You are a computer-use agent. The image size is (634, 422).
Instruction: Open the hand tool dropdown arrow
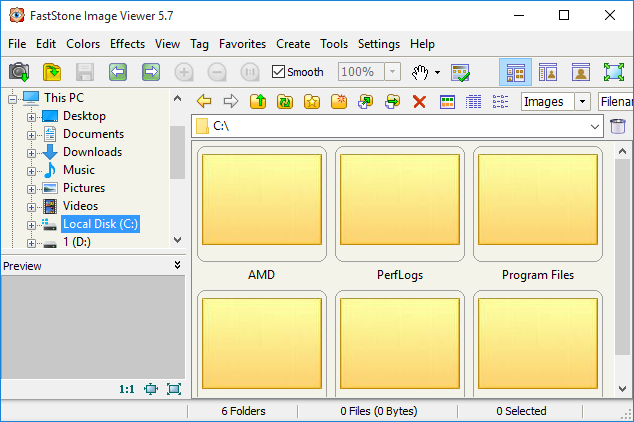437,72
